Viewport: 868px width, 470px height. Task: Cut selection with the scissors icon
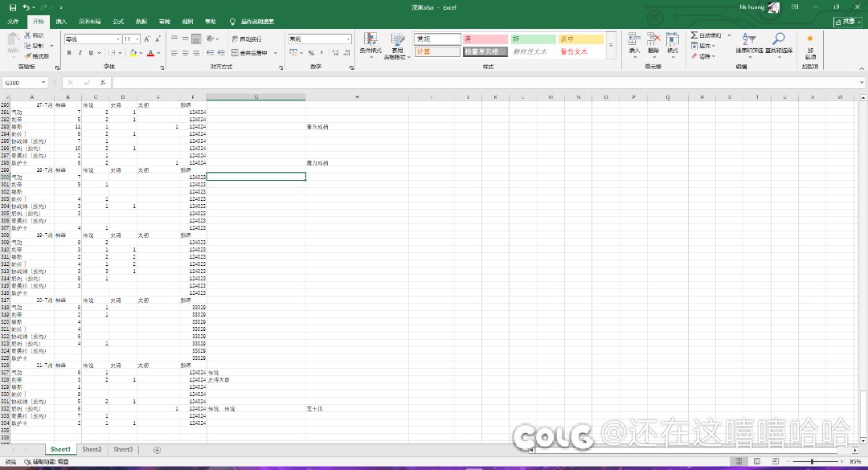pyautogui.click(x=34, y=35)
